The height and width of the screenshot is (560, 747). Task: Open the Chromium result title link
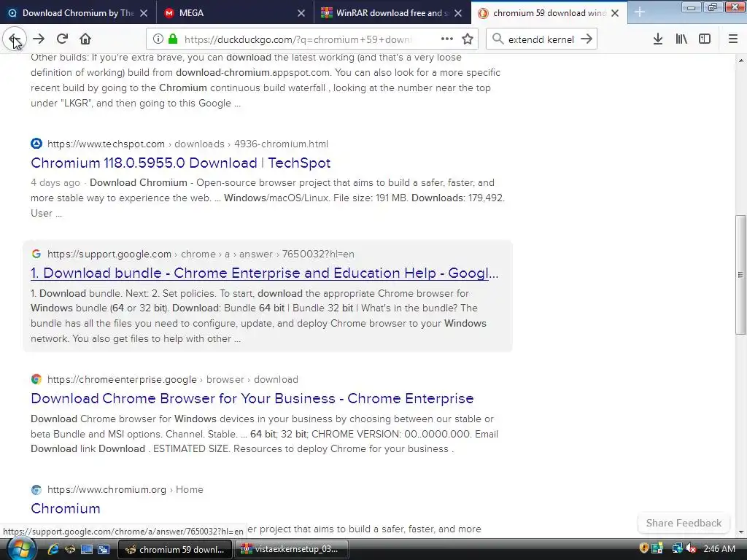coord(65,508)
